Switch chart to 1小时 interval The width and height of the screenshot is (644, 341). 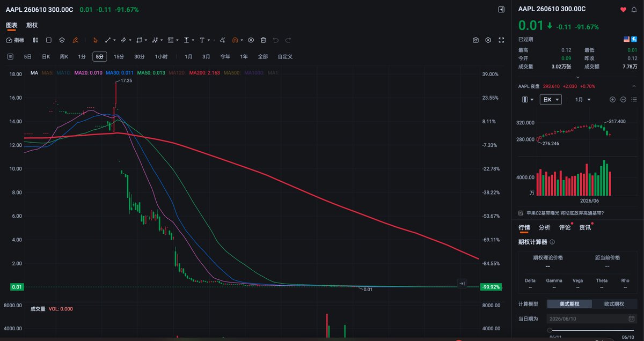(x=161, y=56)
